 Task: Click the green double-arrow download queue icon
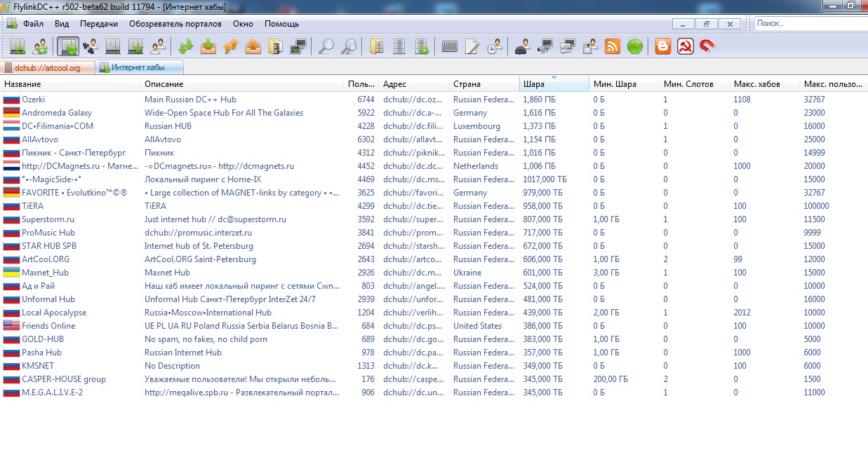tap(186, 47)
